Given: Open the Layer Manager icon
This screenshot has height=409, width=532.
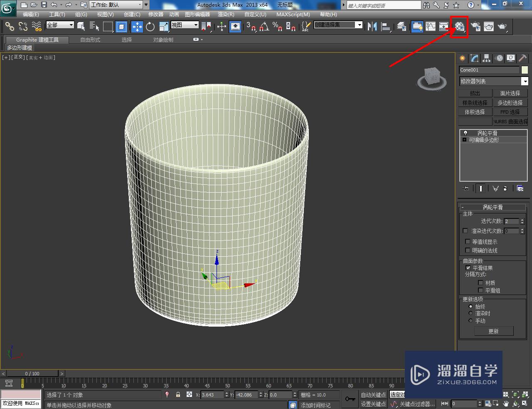Looking at the screenshot, I should click(401, 27).
